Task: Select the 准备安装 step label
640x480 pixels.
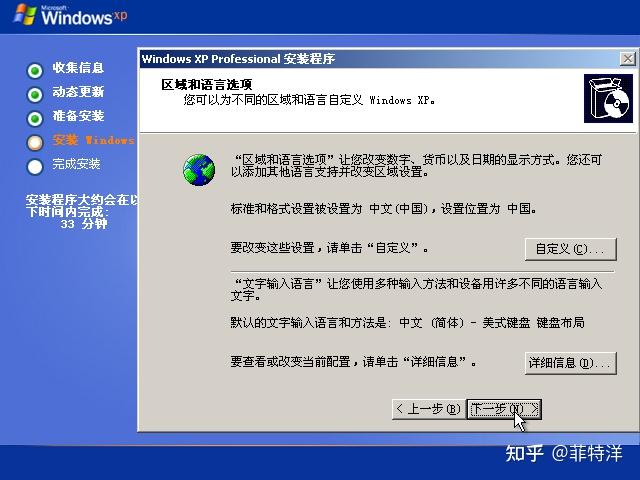Action: coord(78,116)
